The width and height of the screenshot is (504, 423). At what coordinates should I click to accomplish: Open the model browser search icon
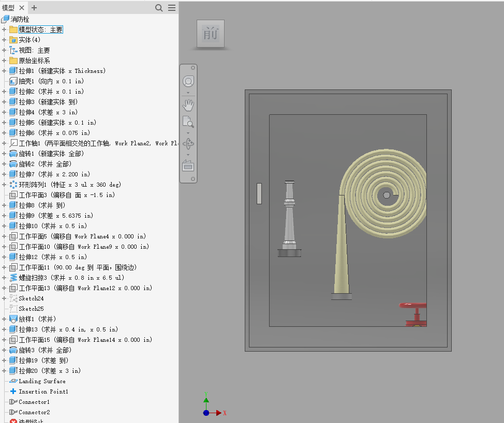pyautogui.click(x=159, y=8)
